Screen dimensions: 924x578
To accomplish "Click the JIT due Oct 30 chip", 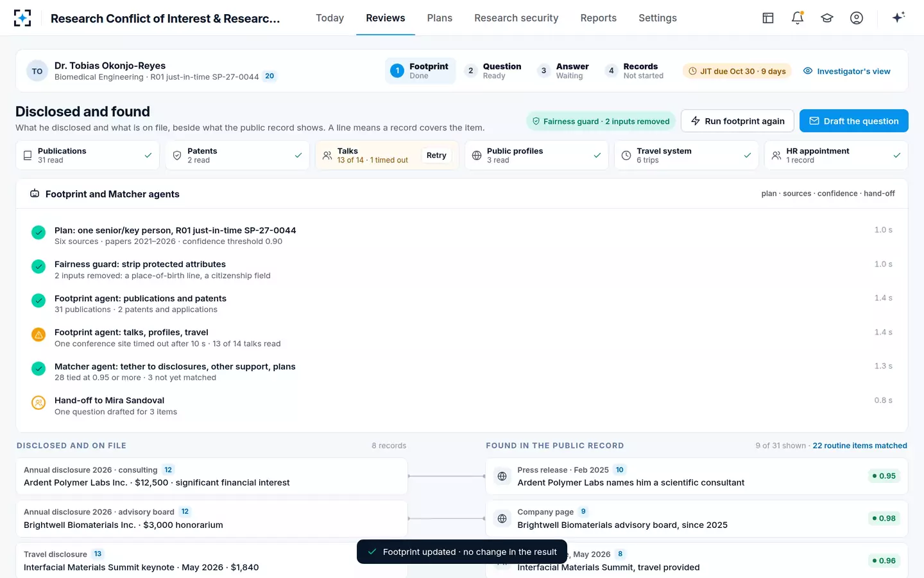I will (x=737, y=71).
